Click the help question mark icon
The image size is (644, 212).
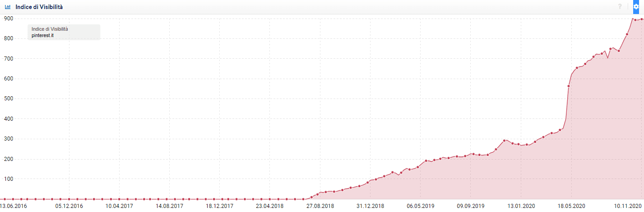coord(620,7)
